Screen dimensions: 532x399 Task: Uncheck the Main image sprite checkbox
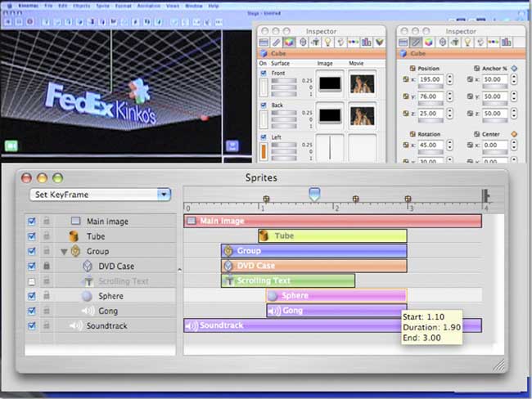pos(32,222)
